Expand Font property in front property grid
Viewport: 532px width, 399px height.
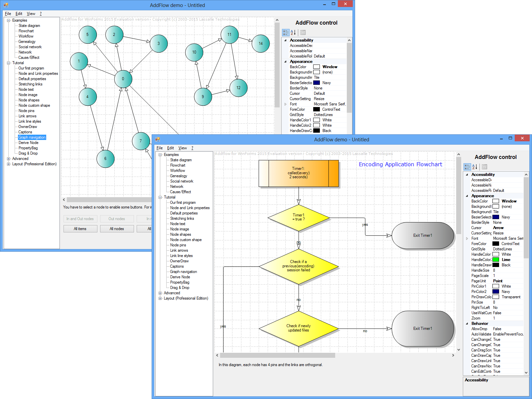coord(467,238)
